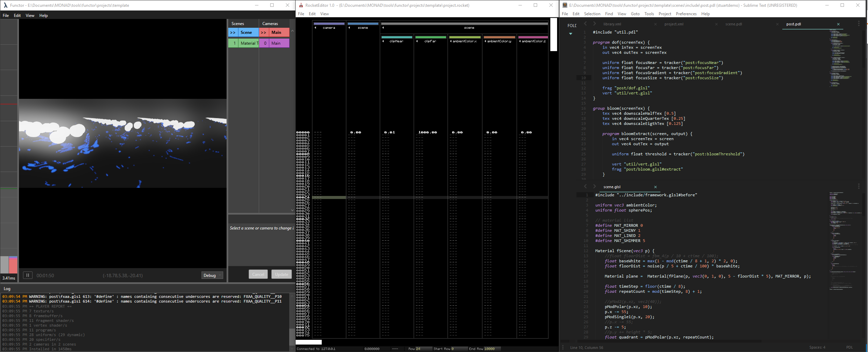The height and width of the screenshot is (352, 868).
Task: Click the Cancel button in Functor
Action: click(x=258, y=274)
